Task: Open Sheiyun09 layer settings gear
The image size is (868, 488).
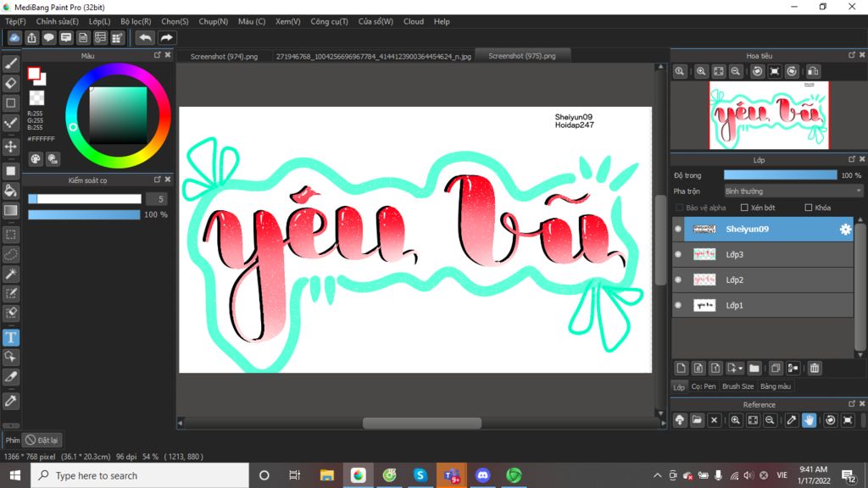Action: pos(845,229)
